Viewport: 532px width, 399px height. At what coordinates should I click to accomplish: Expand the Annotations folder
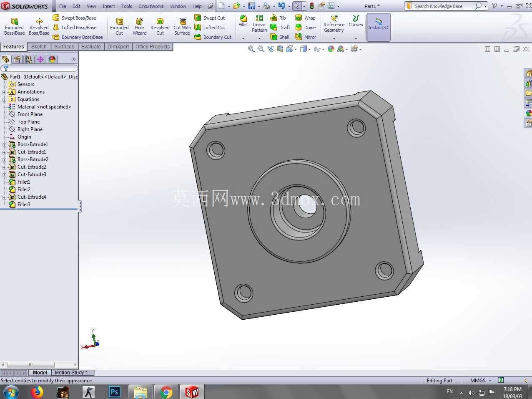pos(5,92)
